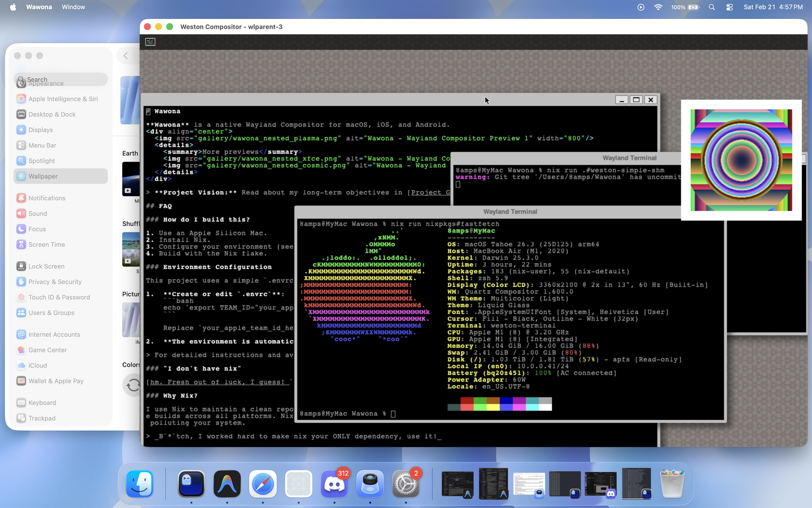Open Safari from the dock
The width and height of the screenshot is (812, 508).
point(263,484)
